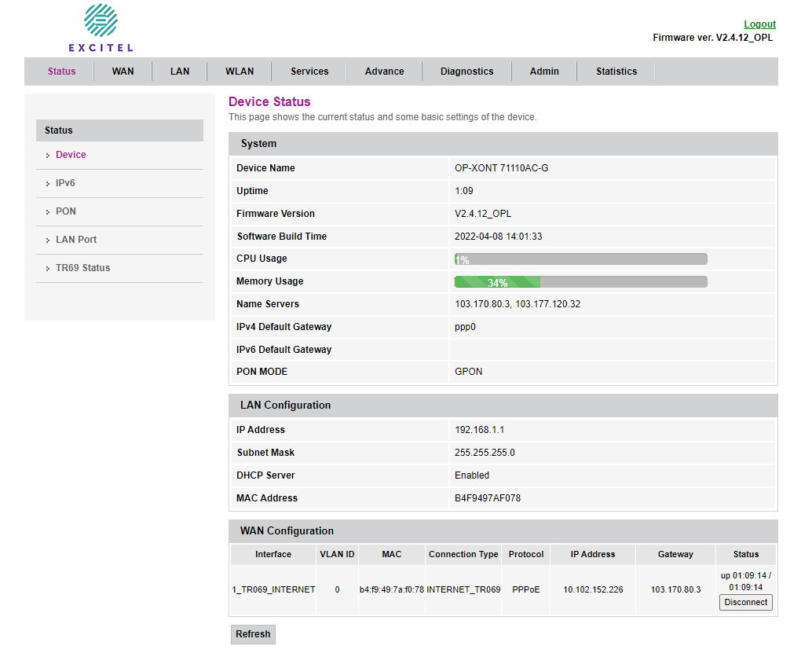Open the Statistics tab
812x657 pixels.
(616, 72)
